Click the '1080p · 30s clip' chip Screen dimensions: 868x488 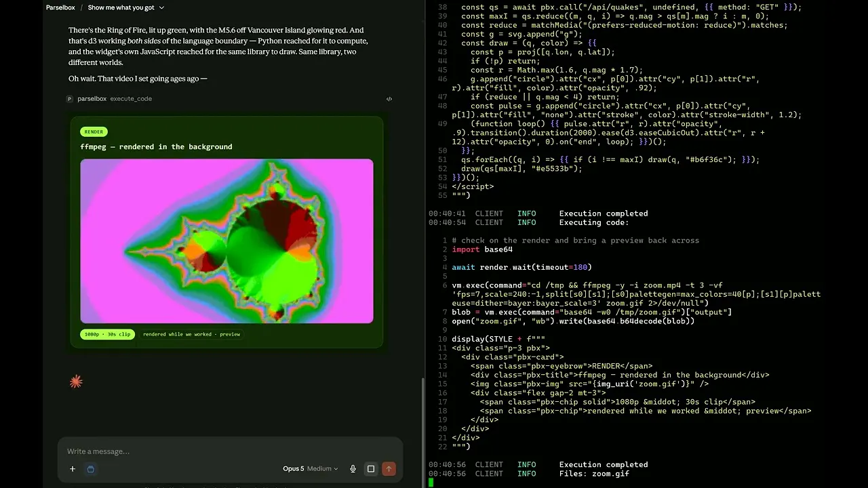click(107, 334)
